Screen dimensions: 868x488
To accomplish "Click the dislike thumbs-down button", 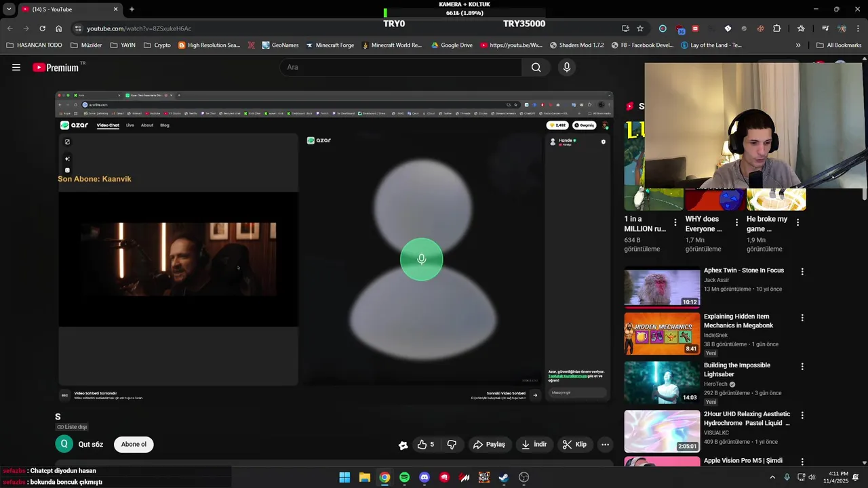I will [x=452, y=445].
